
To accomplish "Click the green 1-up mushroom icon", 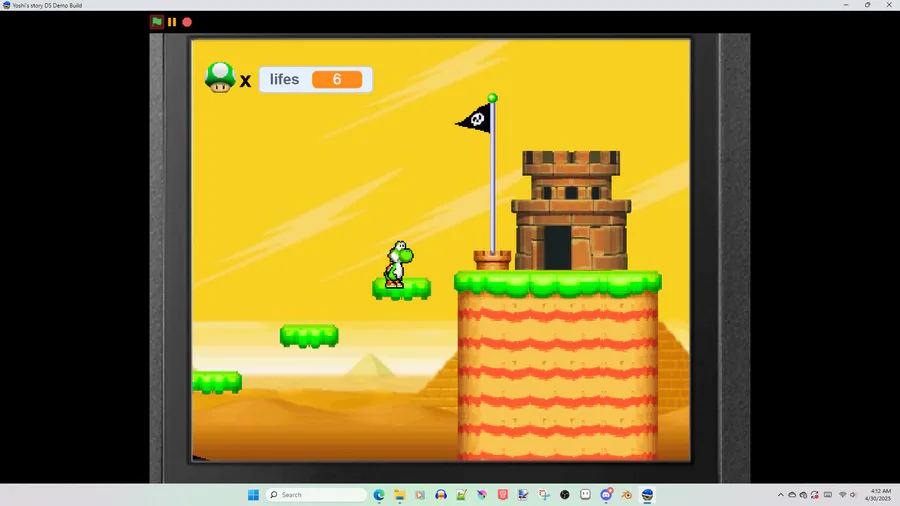I will [220, 77].
